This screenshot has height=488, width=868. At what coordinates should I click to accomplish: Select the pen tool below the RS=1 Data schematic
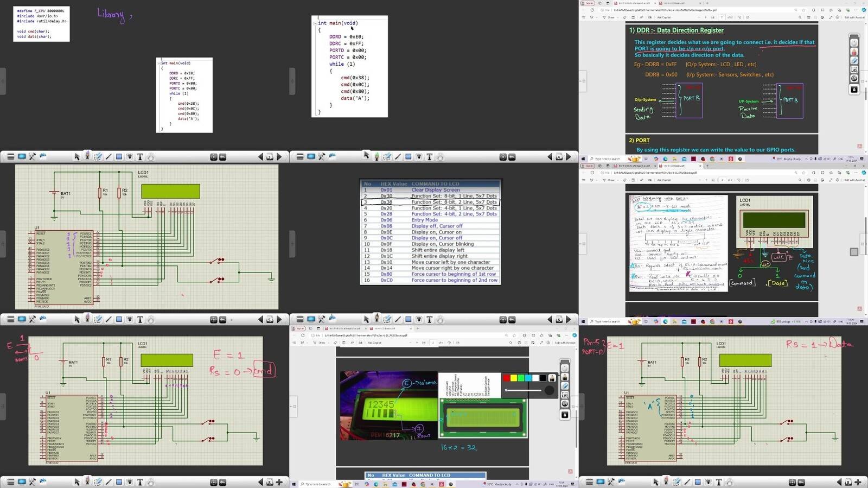pyautogui.click(x=666, y=481)
